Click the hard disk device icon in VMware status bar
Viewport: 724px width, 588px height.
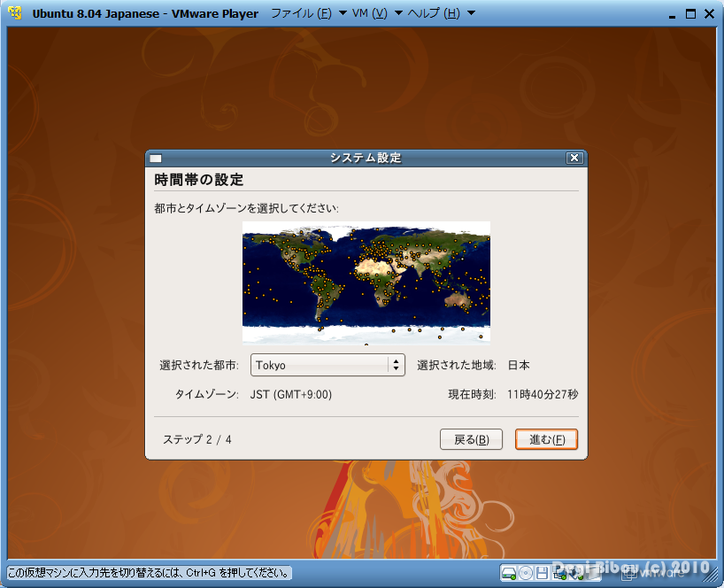pyautogui.click(x=509, y=573)
